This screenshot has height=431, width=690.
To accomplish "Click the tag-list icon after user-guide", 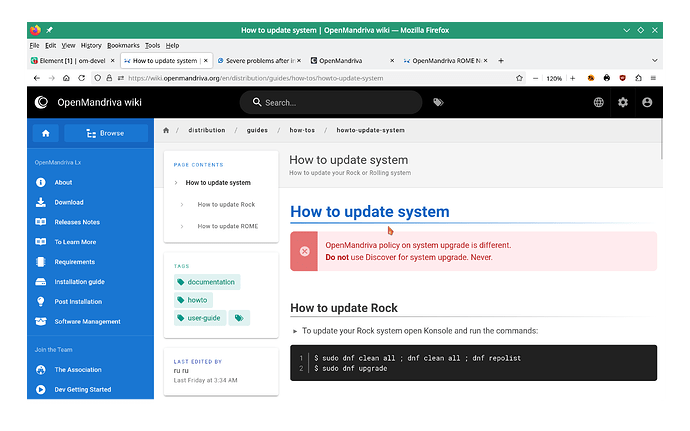I will 239,318.
